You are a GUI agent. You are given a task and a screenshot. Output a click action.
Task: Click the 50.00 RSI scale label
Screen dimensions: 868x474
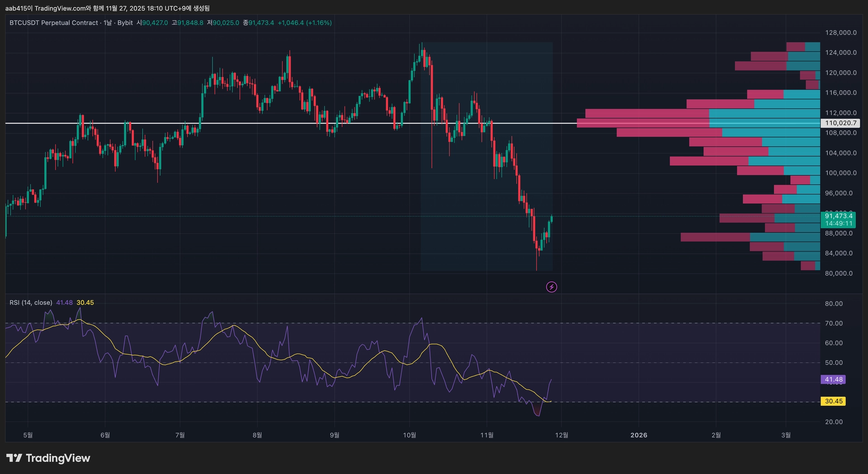(834, 363)
